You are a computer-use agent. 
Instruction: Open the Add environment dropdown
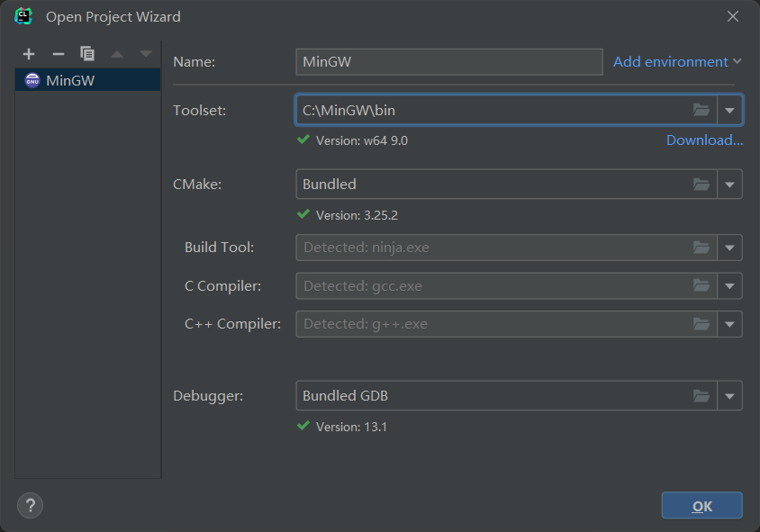(677, 62)
